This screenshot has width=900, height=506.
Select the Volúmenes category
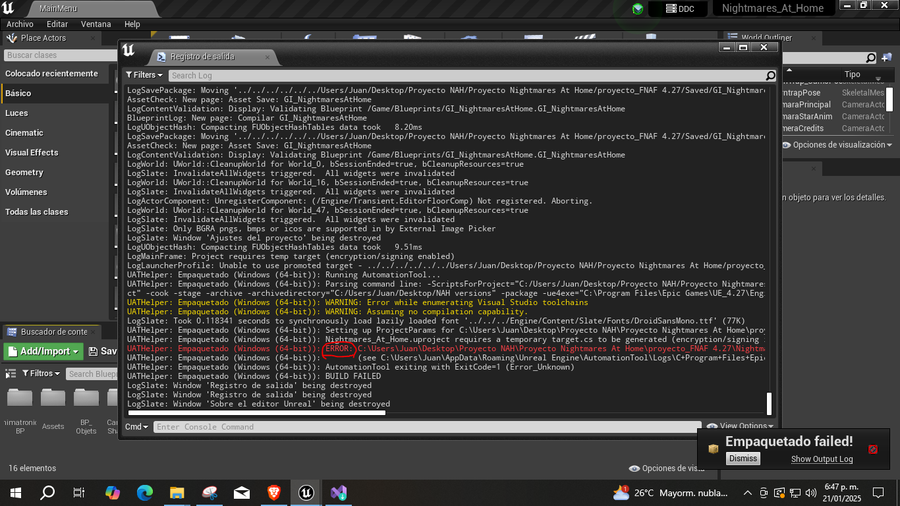pos(57,192)
